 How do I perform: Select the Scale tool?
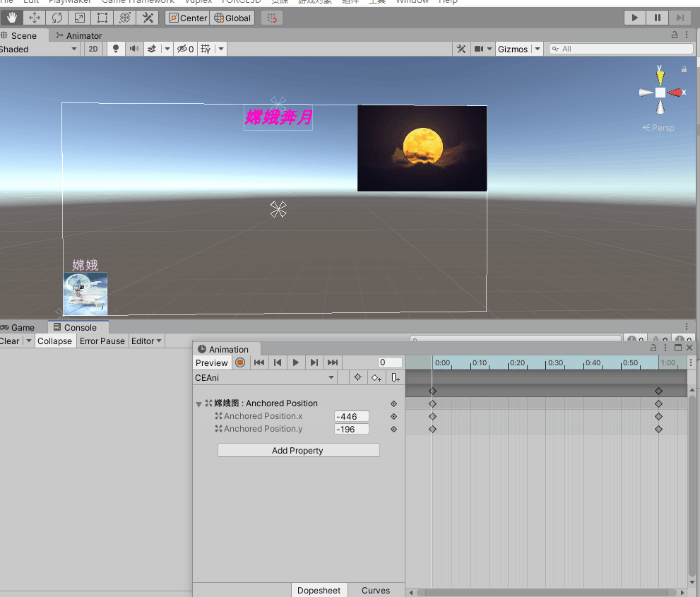coord(79,18)
